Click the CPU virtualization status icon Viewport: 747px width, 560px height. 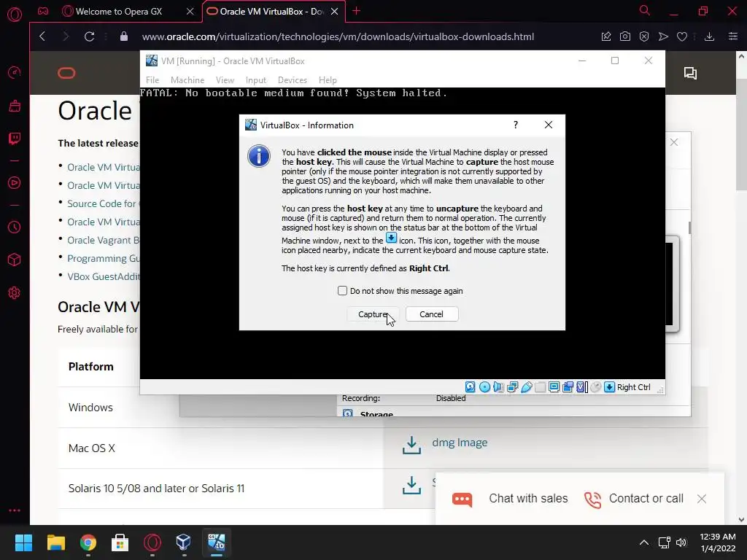581,387
